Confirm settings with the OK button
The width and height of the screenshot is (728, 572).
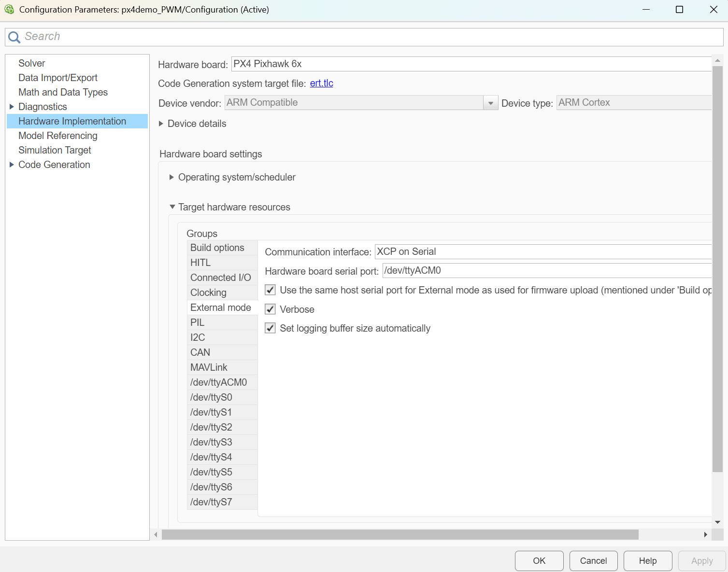pos(539,560)
